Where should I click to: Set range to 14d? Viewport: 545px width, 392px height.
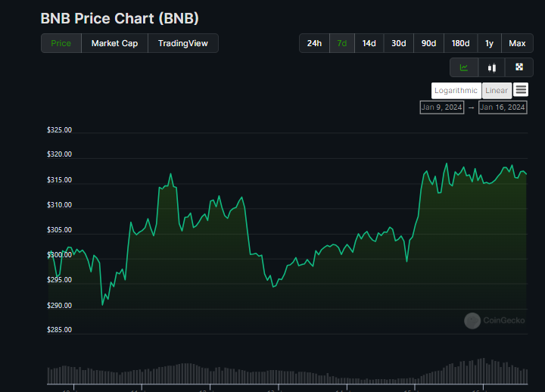point(369,43)
